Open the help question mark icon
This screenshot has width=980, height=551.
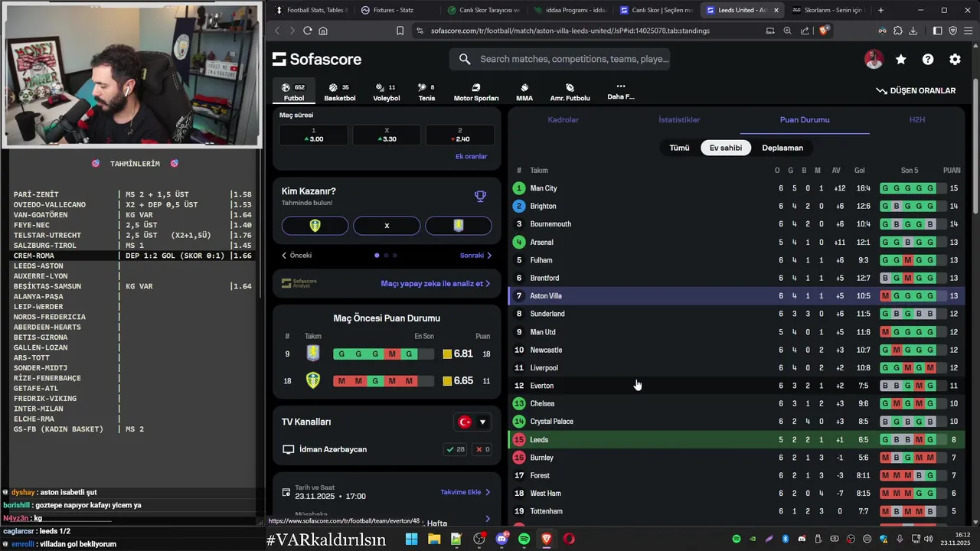pos(928,60)
